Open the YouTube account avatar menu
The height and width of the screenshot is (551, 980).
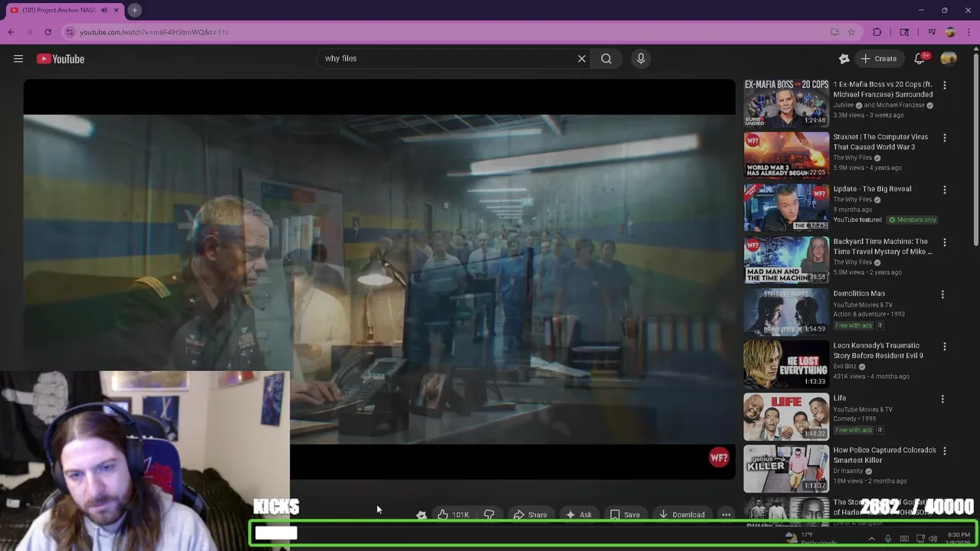[x=949, y=59]
